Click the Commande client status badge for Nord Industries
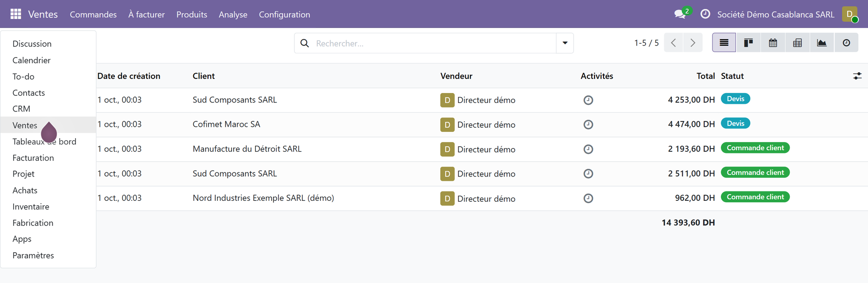Viewport: 868px width, 283px height. (x=755, y=197)
